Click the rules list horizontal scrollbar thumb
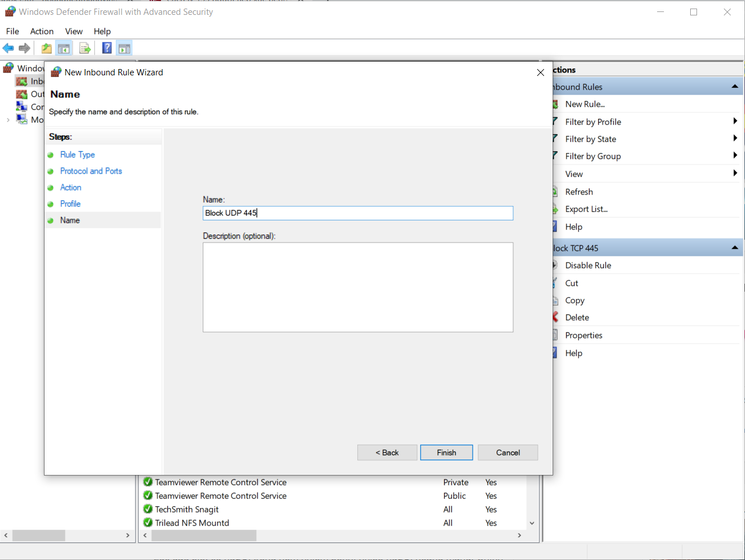 pos(204,535)
